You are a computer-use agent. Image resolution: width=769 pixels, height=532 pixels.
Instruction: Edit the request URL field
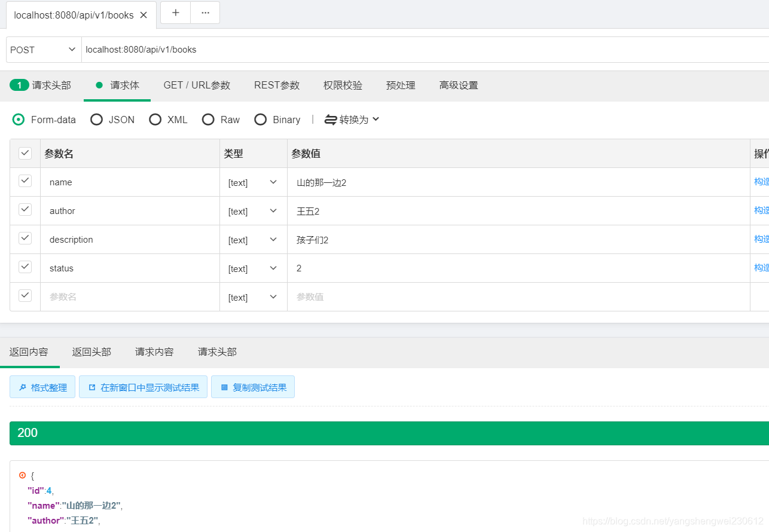(425, 50)
